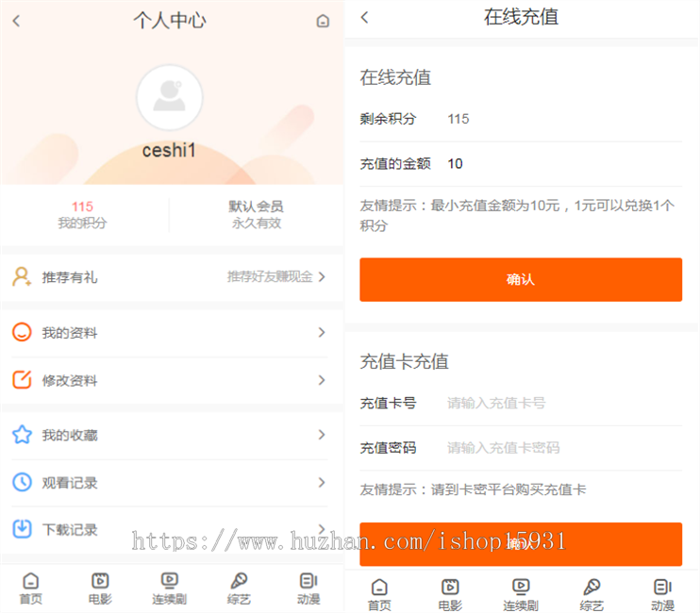This screenshot has width=700, height=613.
Task: Tap the home icon in 个人中心 header
Action: click(323, 21)
